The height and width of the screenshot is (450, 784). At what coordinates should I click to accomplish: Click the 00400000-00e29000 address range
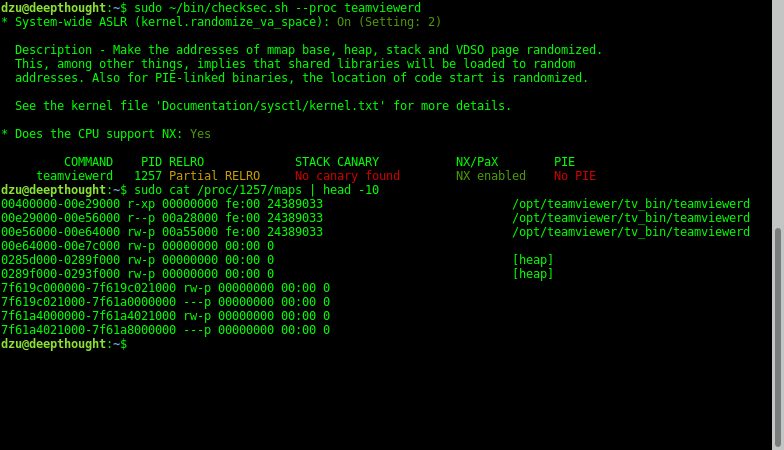click(x=60, y=204)
